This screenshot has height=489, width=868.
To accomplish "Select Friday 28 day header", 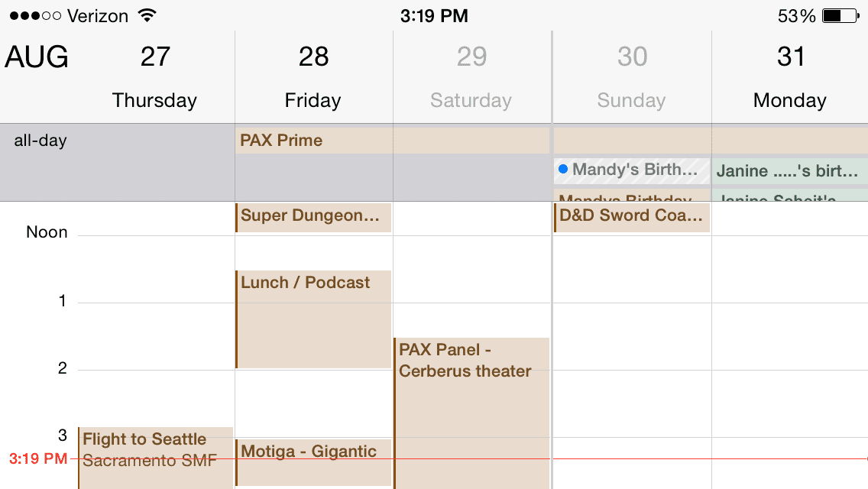I will point(313,77).
